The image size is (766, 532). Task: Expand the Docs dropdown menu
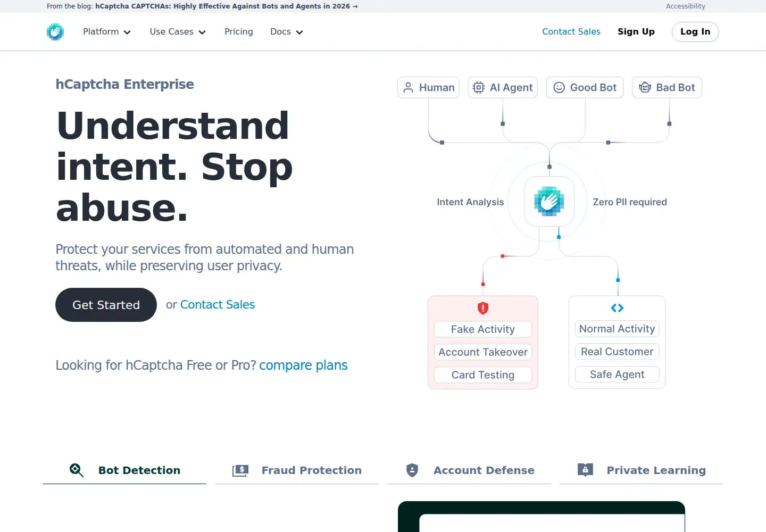[287, 32]
